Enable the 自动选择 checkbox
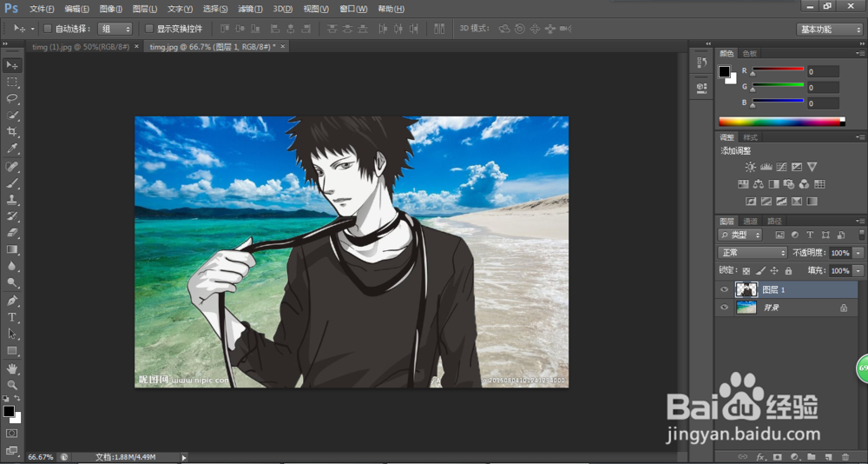The image size is (868, 464). click(x=48, y=29)
